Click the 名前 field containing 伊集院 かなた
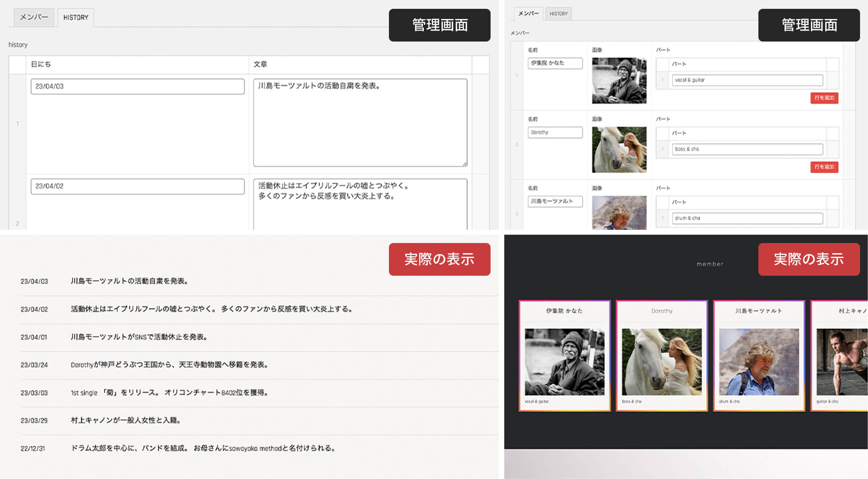 (555, 63)
